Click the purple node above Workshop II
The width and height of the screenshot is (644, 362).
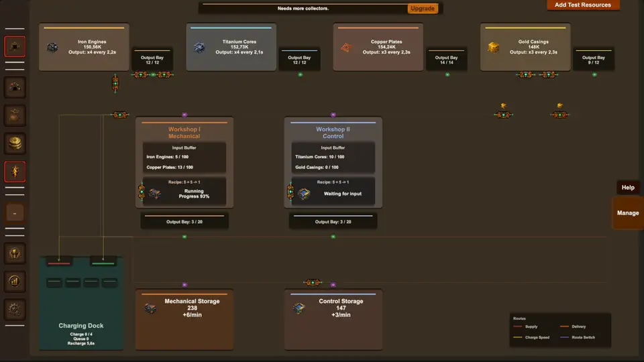click(333, 115)
